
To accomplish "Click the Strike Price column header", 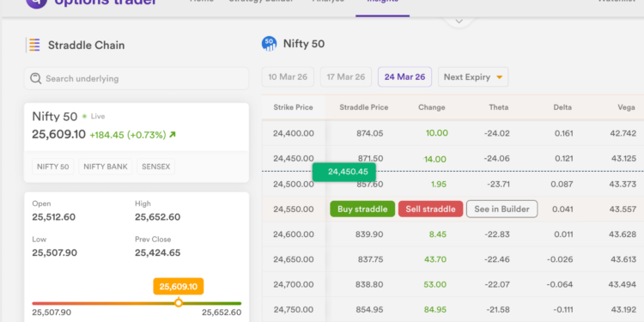I will click(294, 107).
